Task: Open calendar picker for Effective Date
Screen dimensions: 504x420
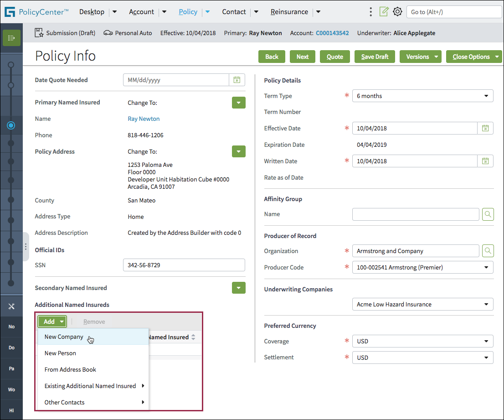Action: coord(485,128)
